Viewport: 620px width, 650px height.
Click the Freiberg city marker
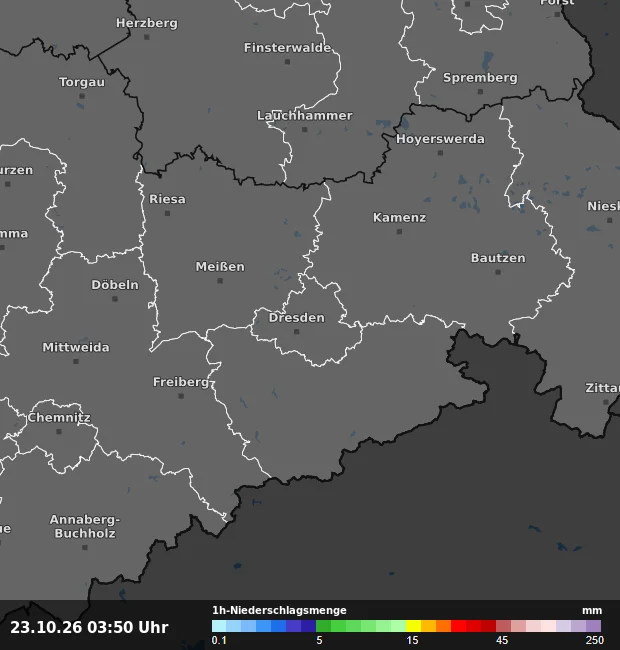[181, 396]
